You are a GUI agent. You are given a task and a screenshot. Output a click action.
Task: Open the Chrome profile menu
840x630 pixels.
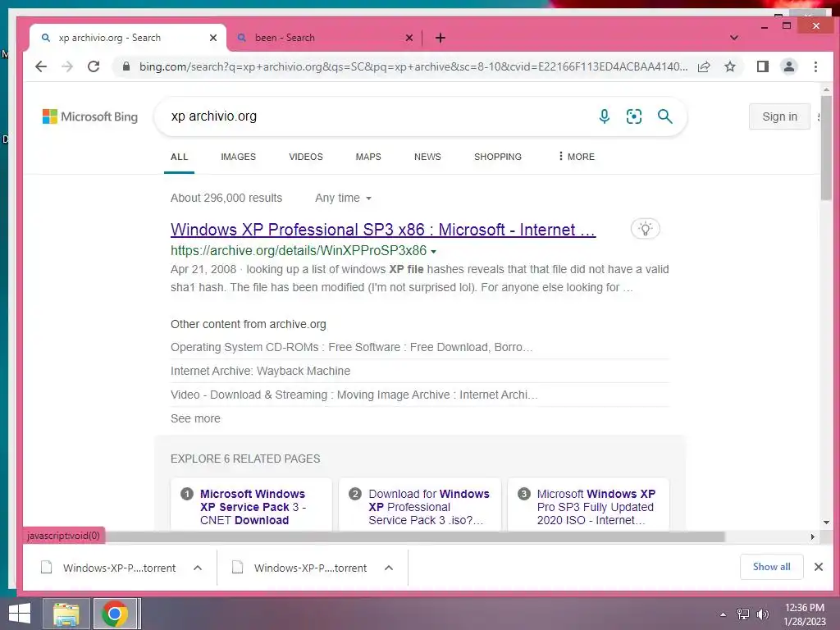(788, 66)
